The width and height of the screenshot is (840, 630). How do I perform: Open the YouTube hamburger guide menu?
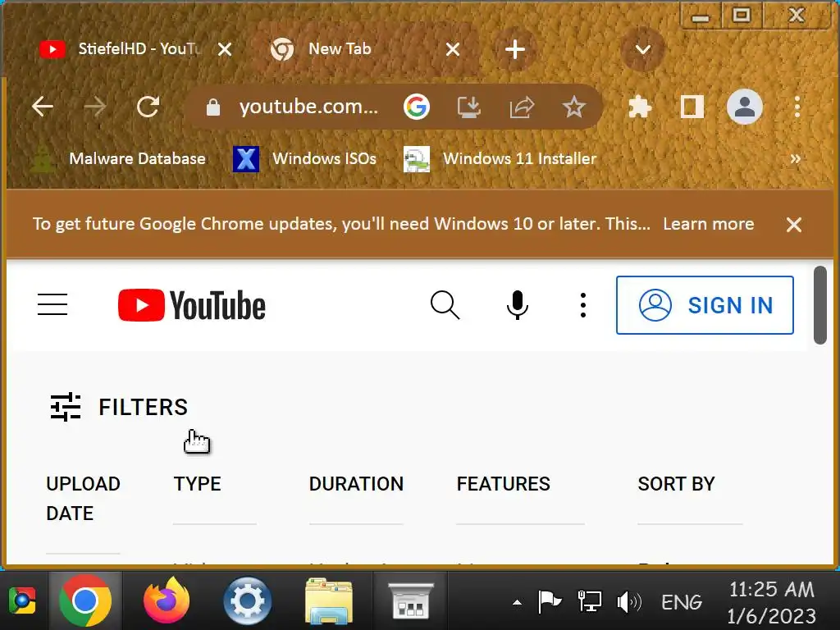coord(52,304)
